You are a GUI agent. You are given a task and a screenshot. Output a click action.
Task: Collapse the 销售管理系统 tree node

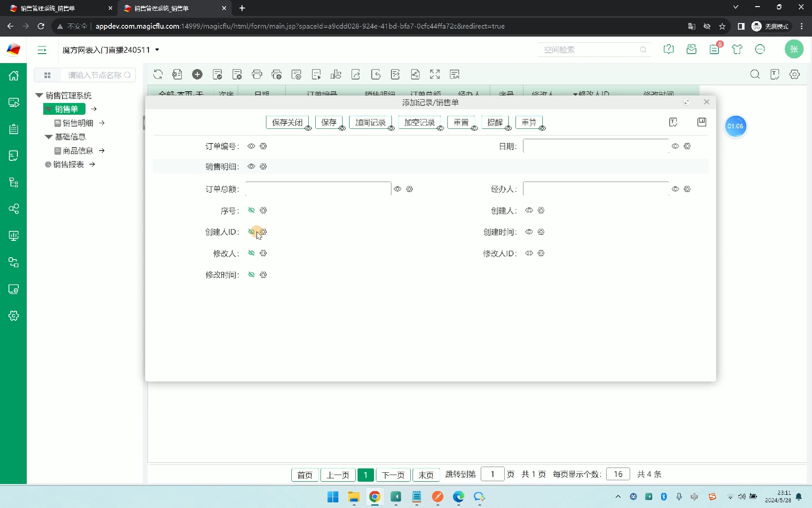click(x=39, y=95)
